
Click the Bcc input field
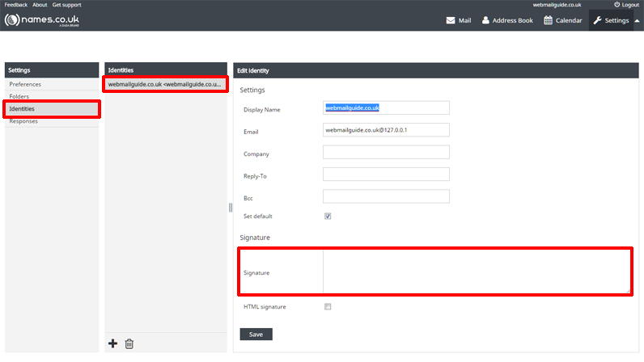(x=386, y=196)
